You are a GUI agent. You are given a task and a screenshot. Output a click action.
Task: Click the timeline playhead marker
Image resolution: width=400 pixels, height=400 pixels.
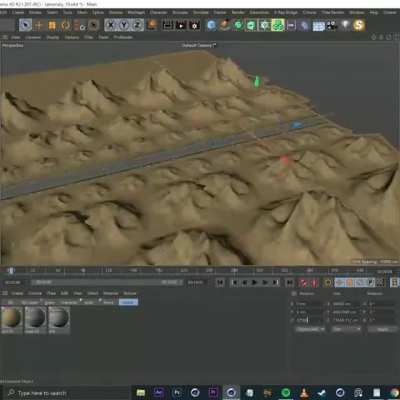11,270
